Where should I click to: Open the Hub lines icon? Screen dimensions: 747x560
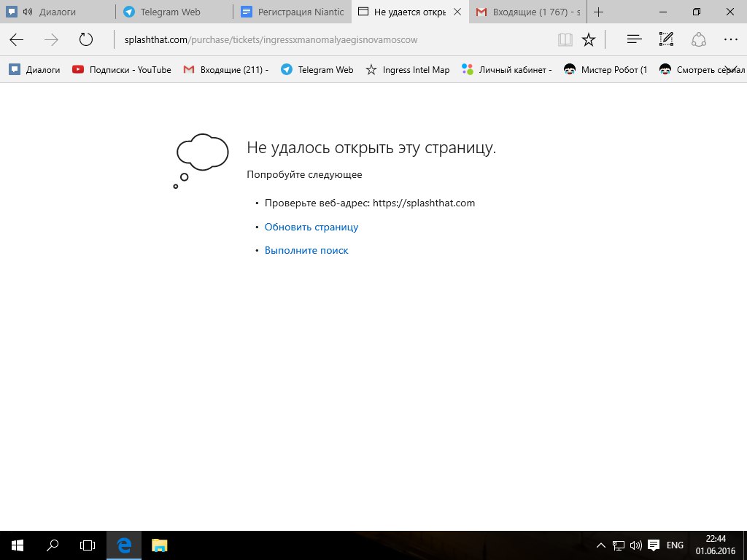click(x=634, y=39)
